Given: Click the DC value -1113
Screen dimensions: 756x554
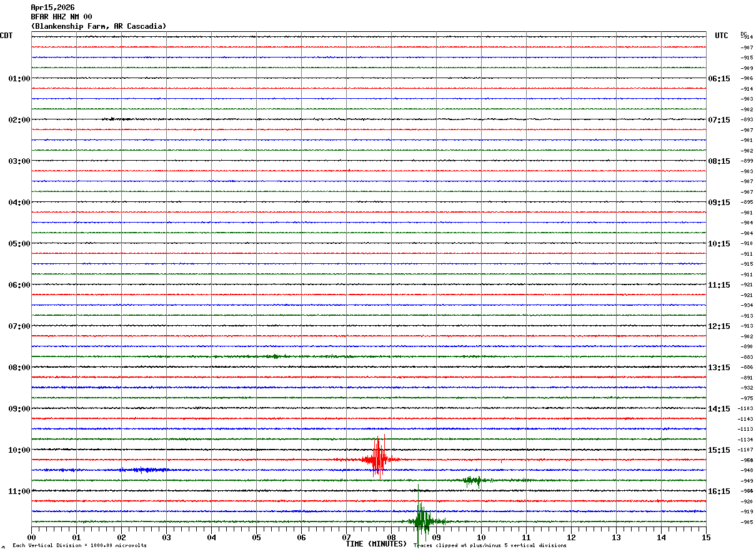Looking at the screenshot, I should 745,429.
